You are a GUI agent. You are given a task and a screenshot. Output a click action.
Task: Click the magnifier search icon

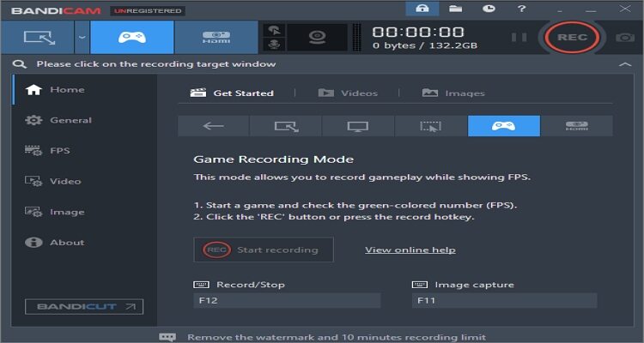[x=19, y=64]
